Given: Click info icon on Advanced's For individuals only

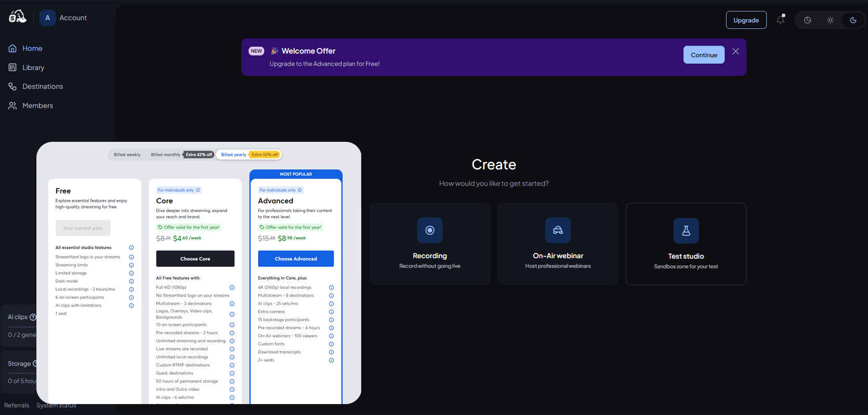Looking at the screenshot, I should point(300,190).
